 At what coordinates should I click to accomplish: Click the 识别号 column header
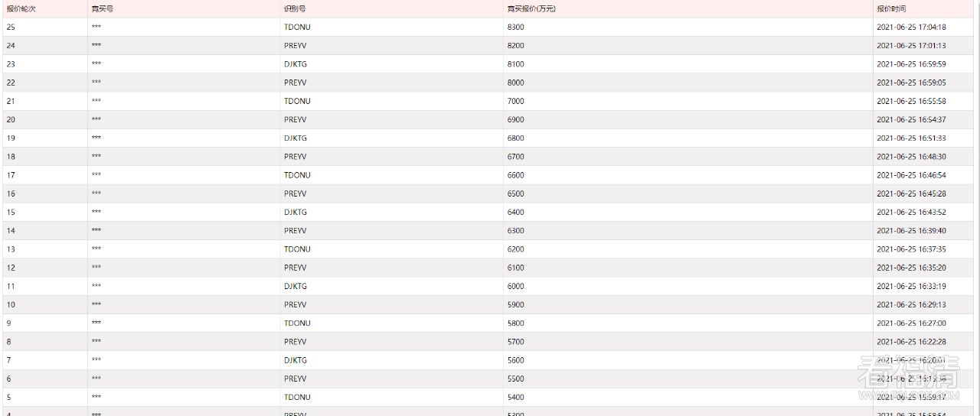pyautogui.click(x=295, y=8)
